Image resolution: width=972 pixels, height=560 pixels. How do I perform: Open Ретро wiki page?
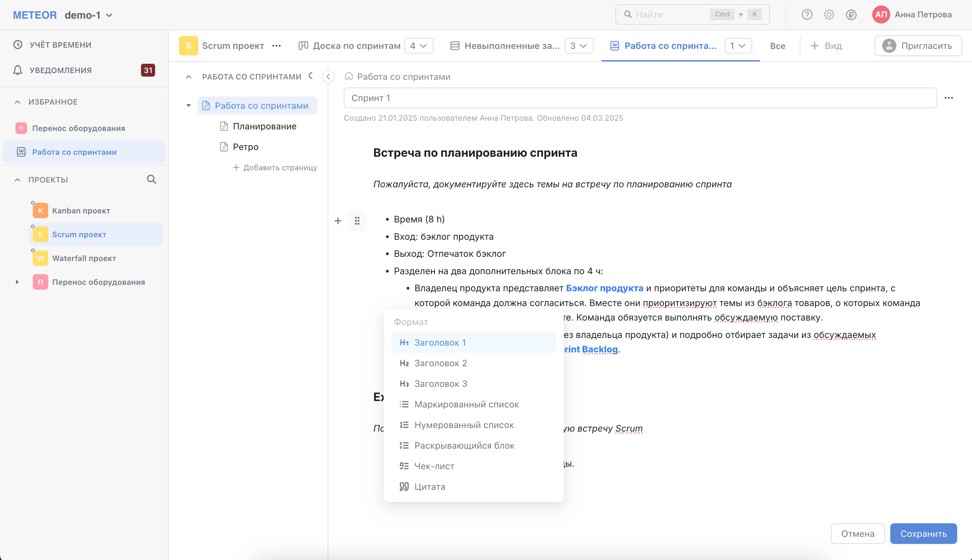click(245, 146)
